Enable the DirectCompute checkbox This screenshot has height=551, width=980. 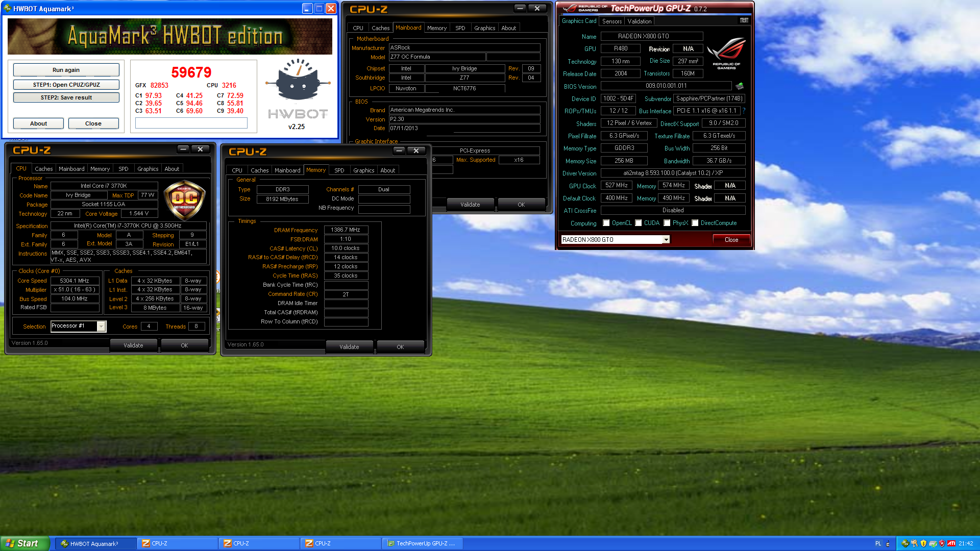pyautogui.click(x=695, y=223)
